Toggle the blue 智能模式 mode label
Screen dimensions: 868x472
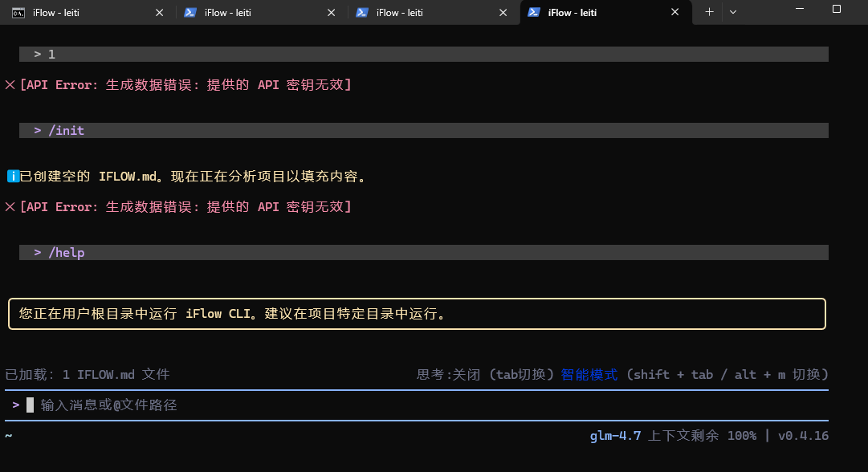tap(589, 374)
